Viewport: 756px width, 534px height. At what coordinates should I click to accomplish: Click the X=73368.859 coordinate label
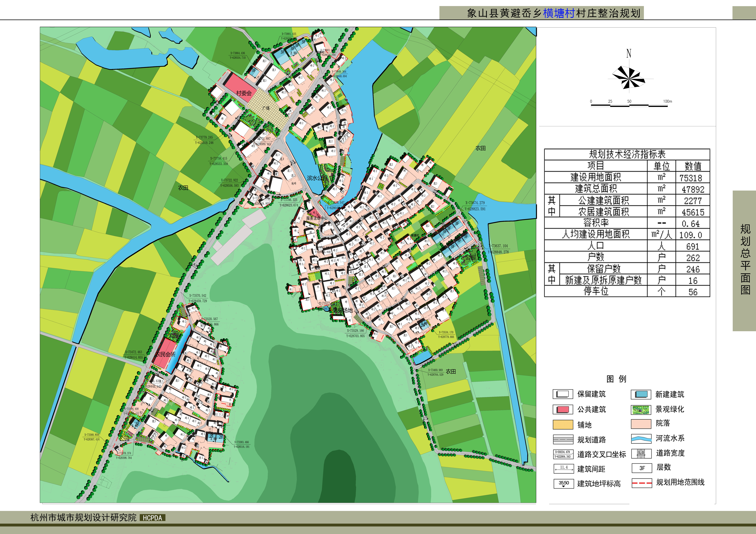click(92, 435)
